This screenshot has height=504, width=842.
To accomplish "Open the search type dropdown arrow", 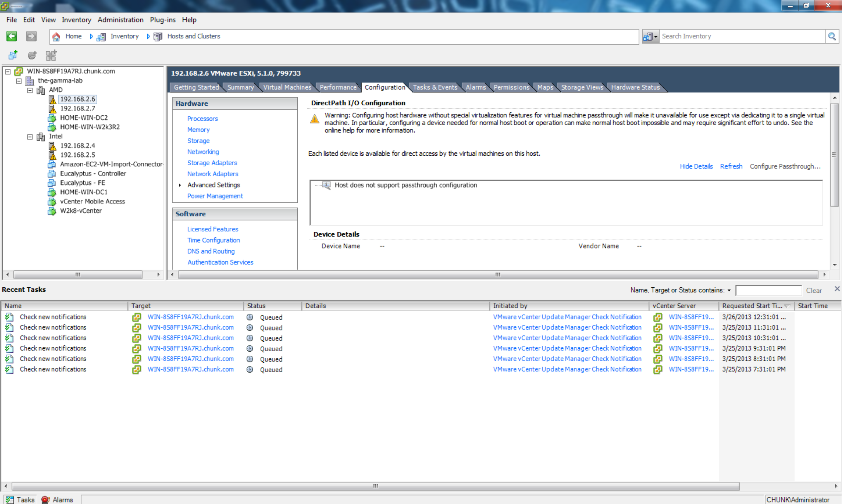I will click(x=655, y=37).
